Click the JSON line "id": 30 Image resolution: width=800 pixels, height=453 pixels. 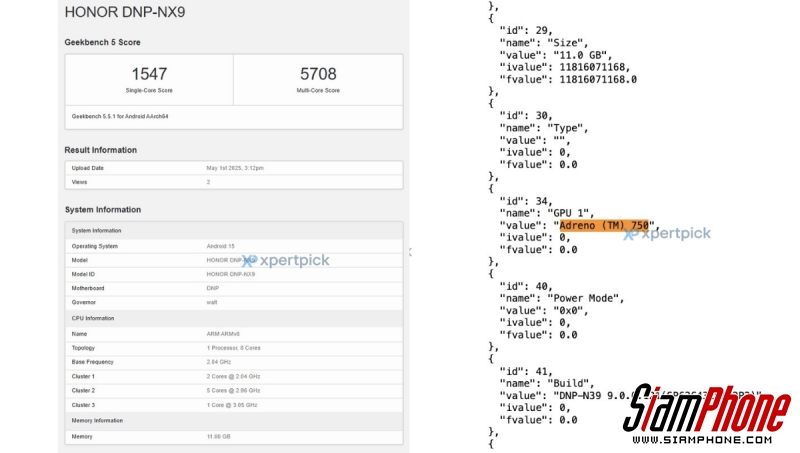[x=526, y=116]
